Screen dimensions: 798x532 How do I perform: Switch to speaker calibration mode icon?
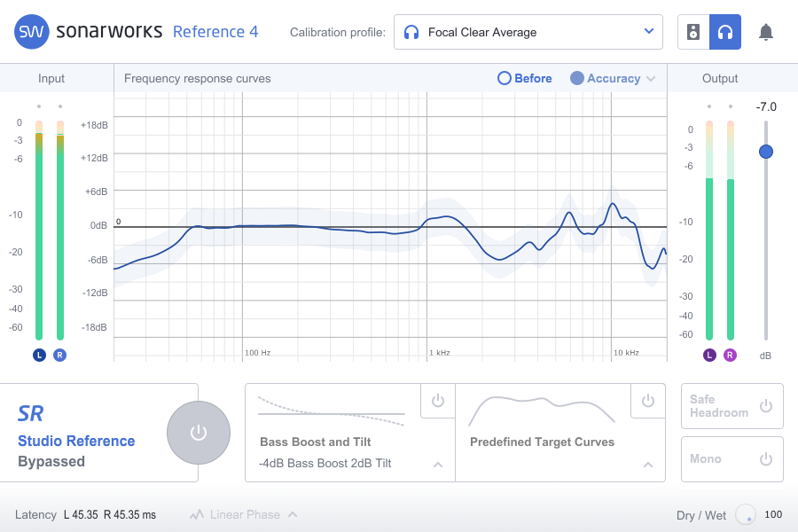coord(693,33)
